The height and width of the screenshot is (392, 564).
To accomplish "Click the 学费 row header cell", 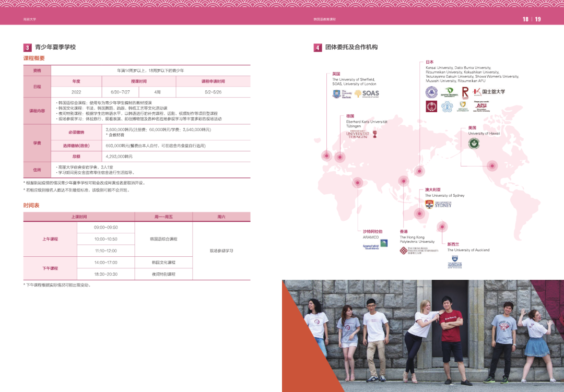I will click(37, 143).
